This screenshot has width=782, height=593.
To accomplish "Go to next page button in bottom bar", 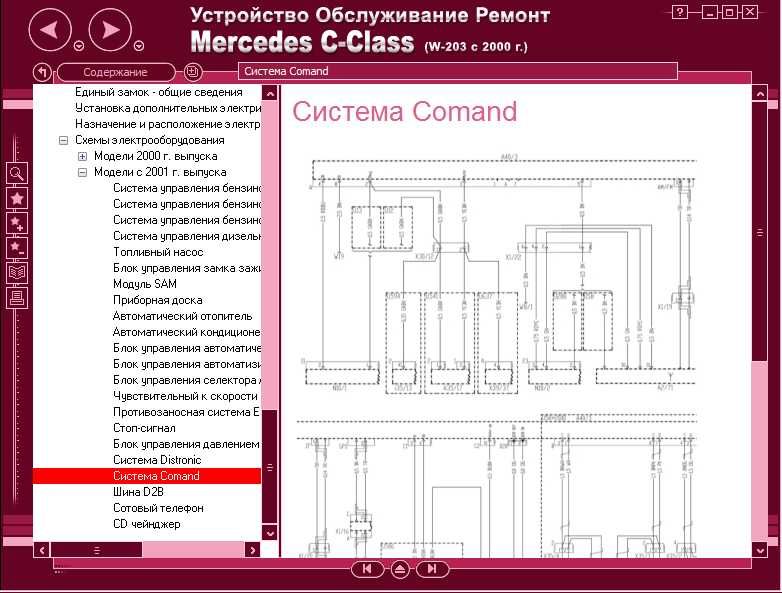I will pyautogui.click(x=432, y=569).
